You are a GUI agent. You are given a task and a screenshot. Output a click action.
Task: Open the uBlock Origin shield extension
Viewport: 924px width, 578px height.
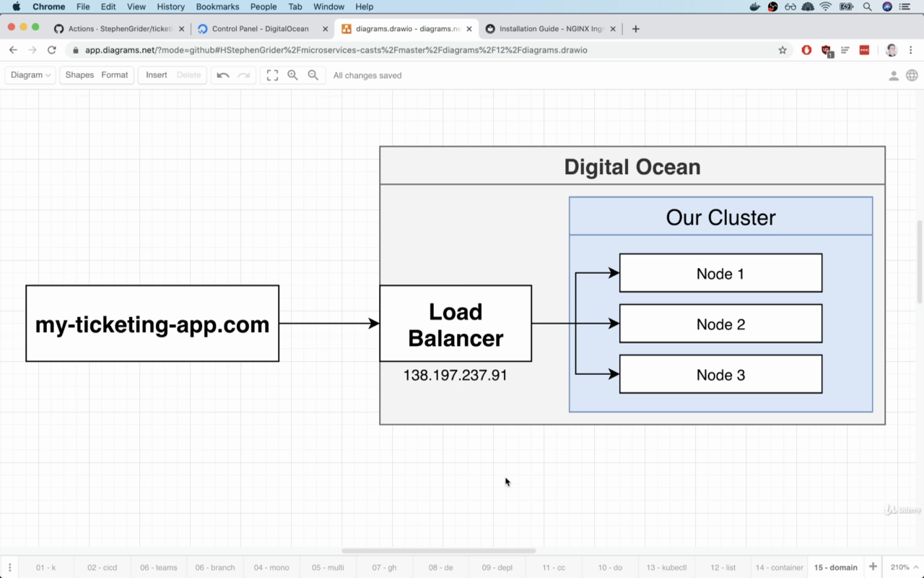coord(827,51)
